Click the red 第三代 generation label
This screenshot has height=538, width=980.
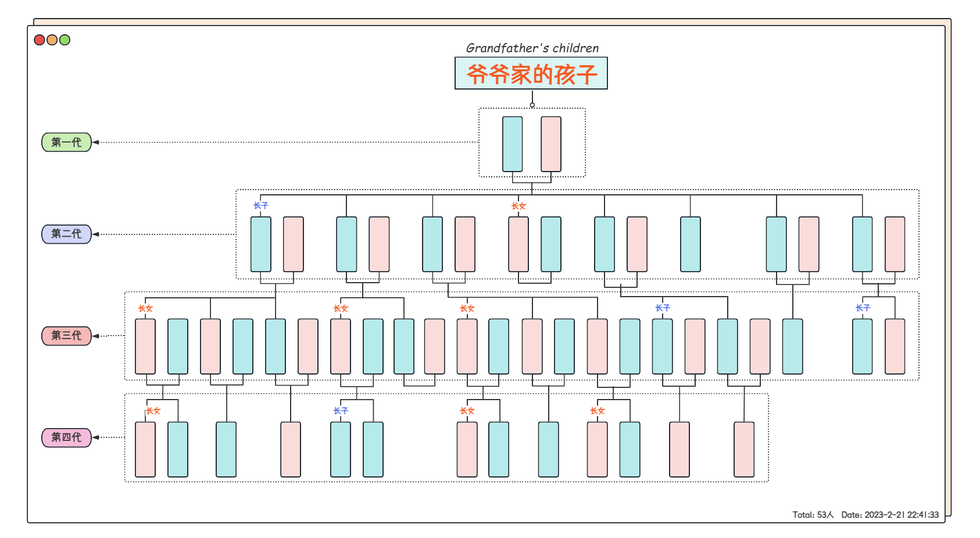pyautogui.click(x=66, y=336)
